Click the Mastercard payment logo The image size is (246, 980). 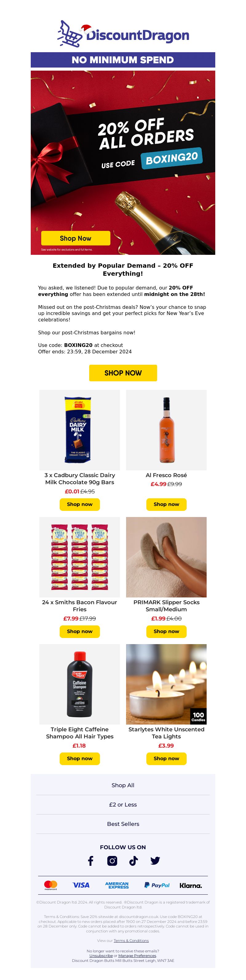[x=51, y=885]
